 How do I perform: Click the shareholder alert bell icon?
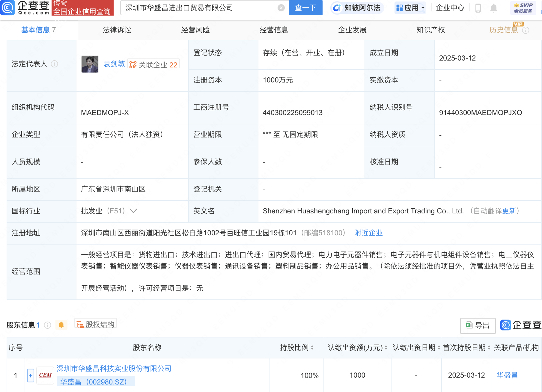61,325
